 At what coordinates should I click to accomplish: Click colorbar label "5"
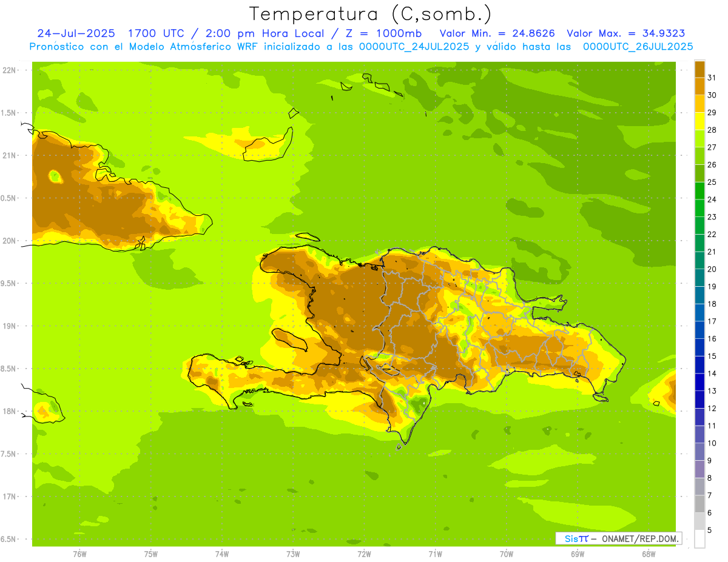pos(710,530)
